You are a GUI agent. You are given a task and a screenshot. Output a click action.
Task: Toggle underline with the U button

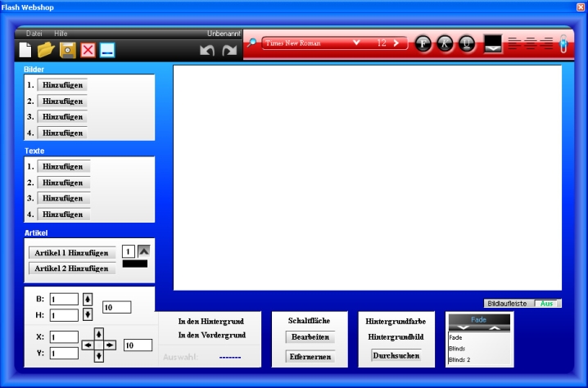(466, 43)
